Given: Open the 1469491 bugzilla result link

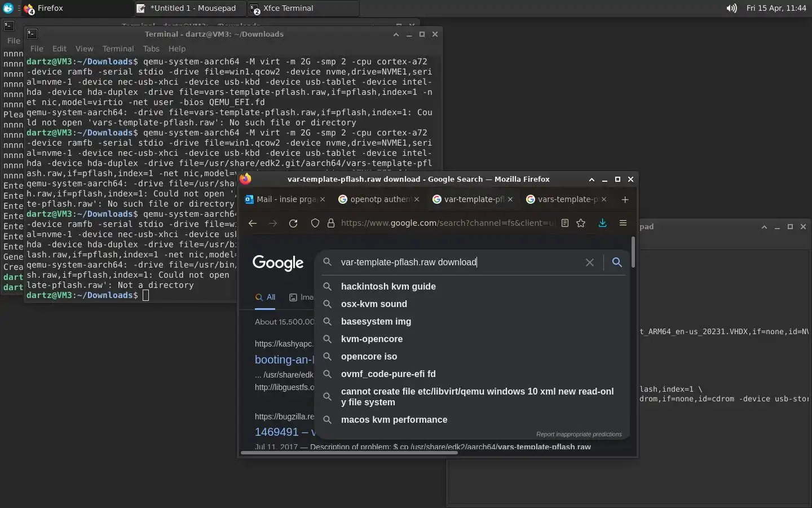Looking at the screenshot, I should pyautogui.click(x=284, y=432).
